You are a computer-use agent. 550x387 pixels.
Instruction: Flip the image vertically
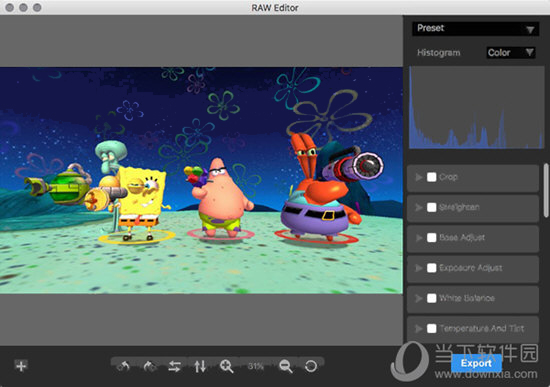[200, 366]
